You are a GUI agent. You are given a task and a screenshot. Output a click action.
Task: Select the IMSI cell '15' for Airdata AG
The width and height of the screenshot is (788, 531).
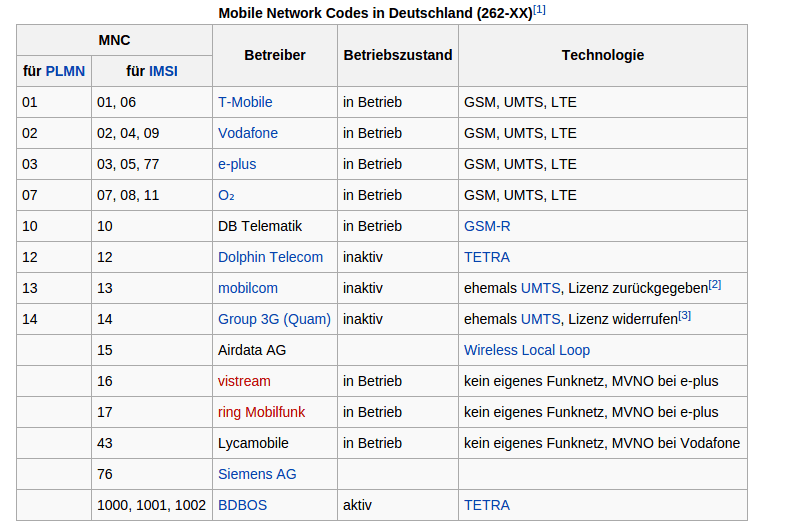click(152, 350)
